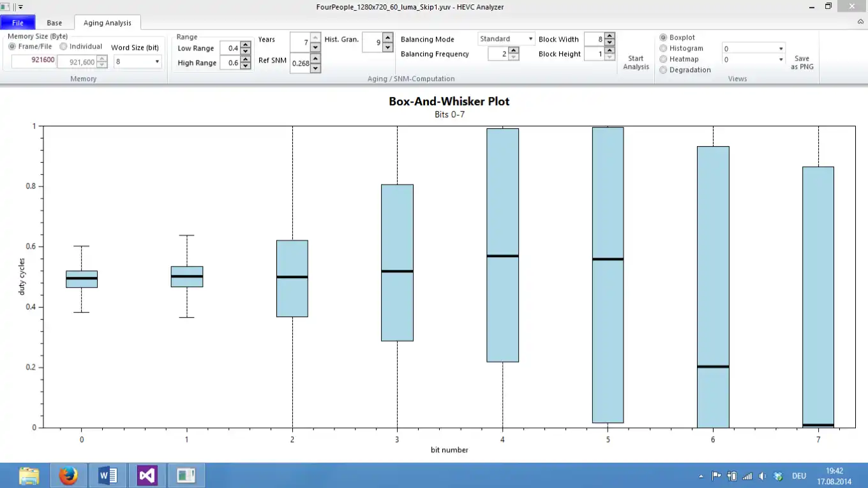This screenshot has height=488, width=868.
Task: Increase the Block Width value
Action: pyautogui.click(x=610, y=36)
